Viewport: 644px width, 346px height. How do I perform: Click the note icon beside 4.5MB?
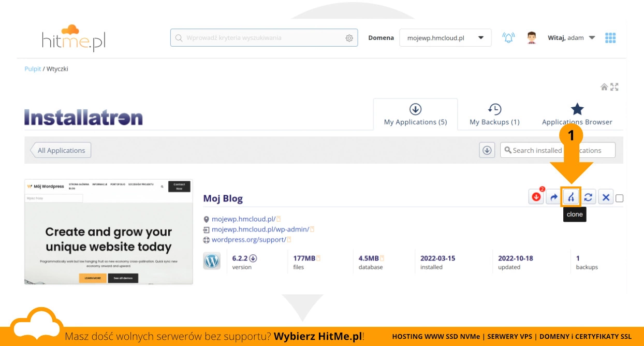pos(382,258)
